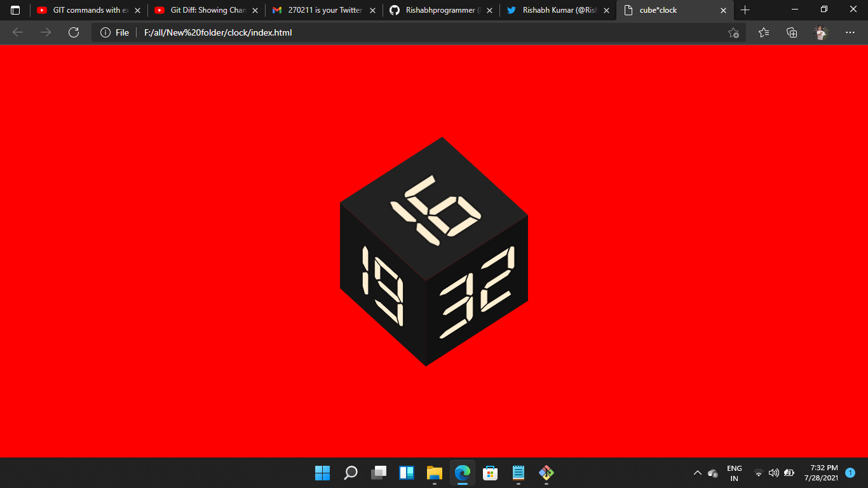
Task: Open a new tab with the plus button
Action: point(745,10)
